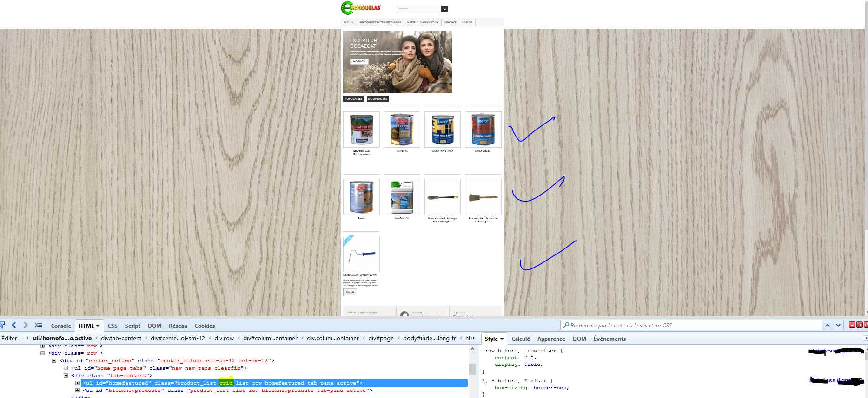Viewport: 868px width, 398px height.
Task: Open Linitop Classic product image
Action: point(483,129)
